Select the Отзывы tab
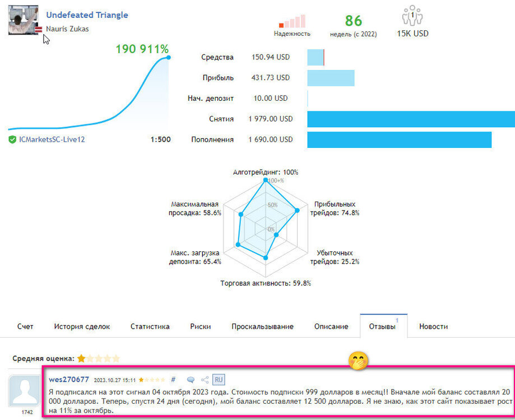The width and height of the screenshot is (515, 420). pyautogui.click(x=384, y=326)
